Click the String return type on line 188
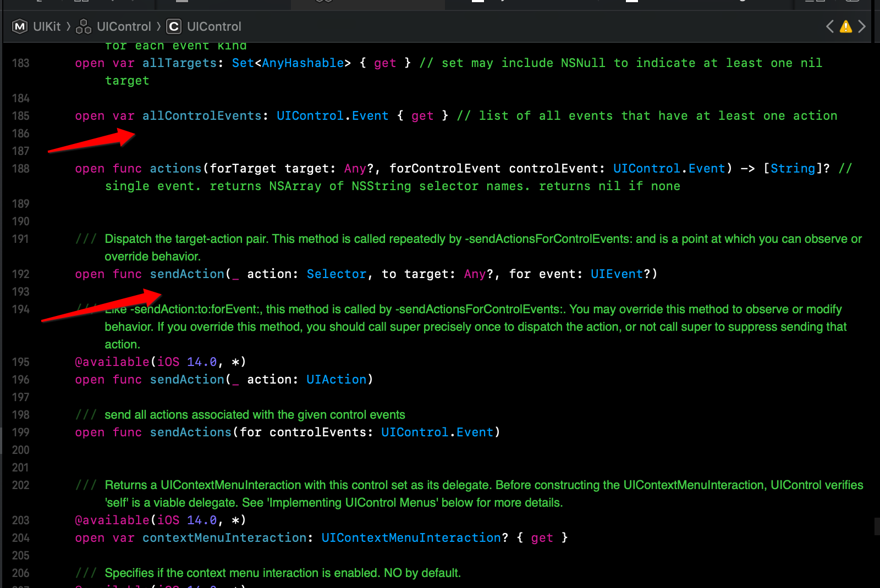 point(793,169)
